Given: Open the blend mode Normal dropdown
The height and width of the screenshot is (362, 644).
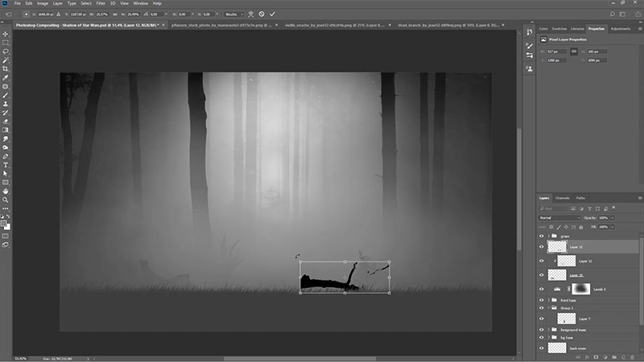Looking at the screenshot, I should coord(559,218).
